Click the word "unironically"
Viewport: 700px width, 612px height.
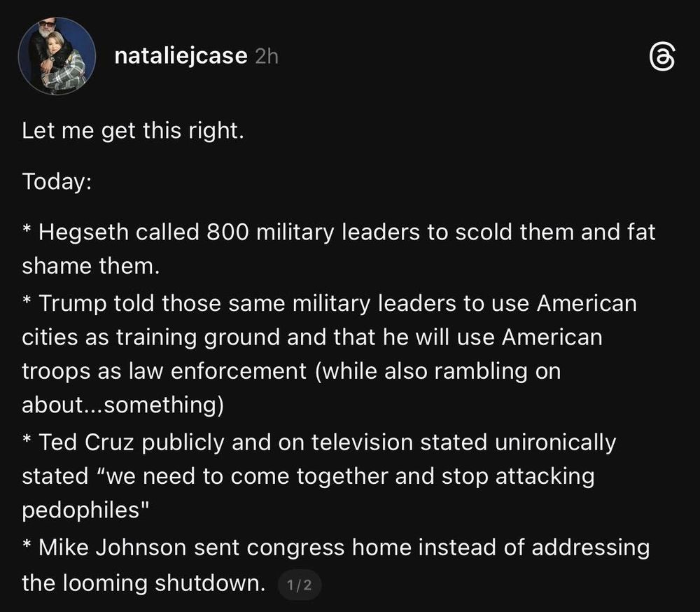click(x=557, y=443)
